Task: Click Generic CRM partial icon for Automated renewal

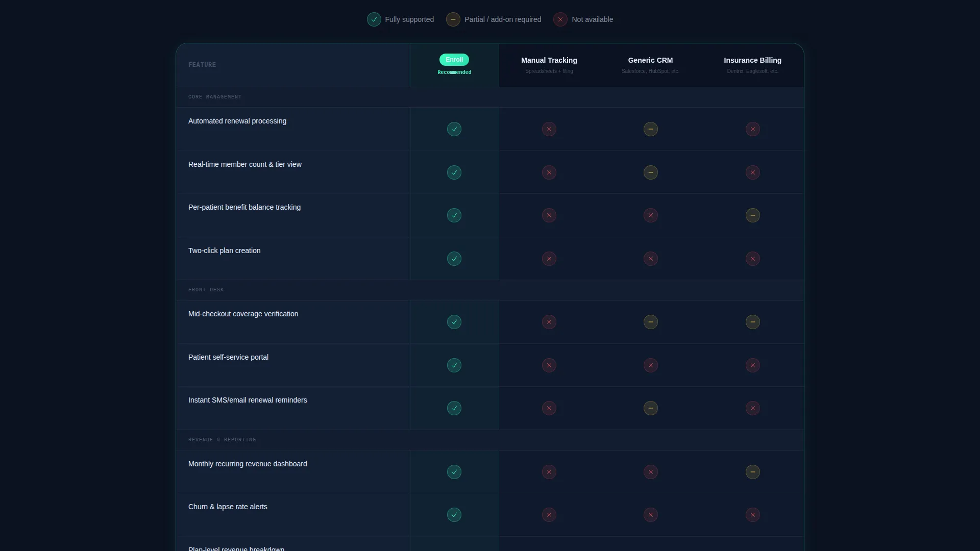Action: pos(650,129)
